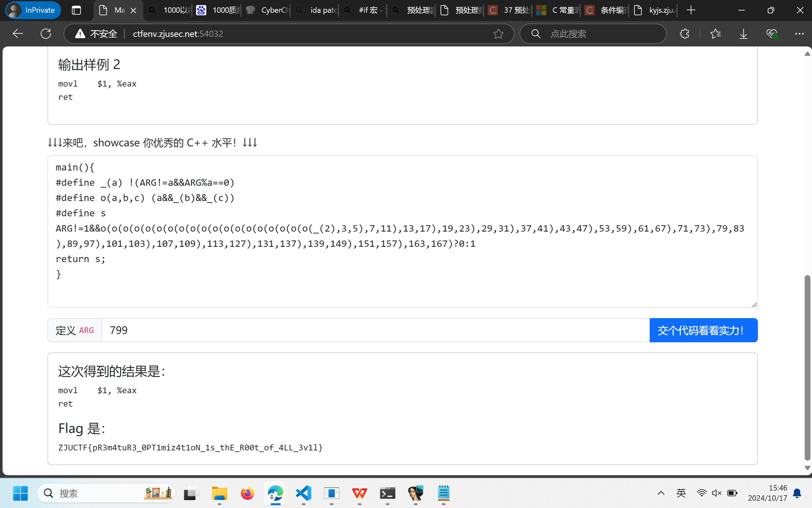Switch to the kyjs.zju tab

654,10
